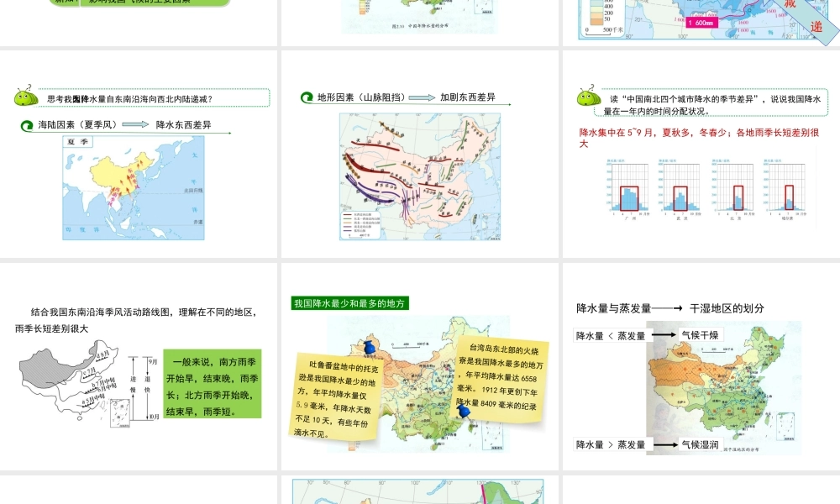Screen dimensions: 840x504
Task: Select the '夏 季' label on the monsoon map
Action: pyautogui.click(x=77, y=141)
